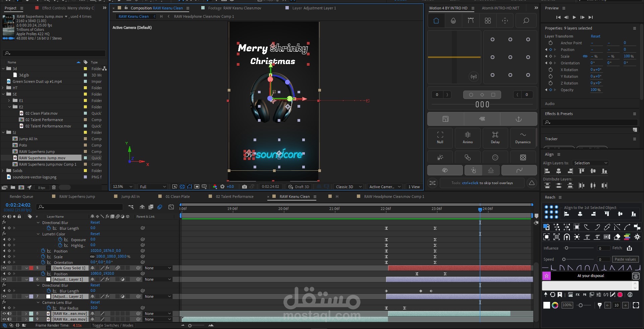Switch to Jump All In timeline tab
This screenshot has height=329, width=644.
(130, 197)
